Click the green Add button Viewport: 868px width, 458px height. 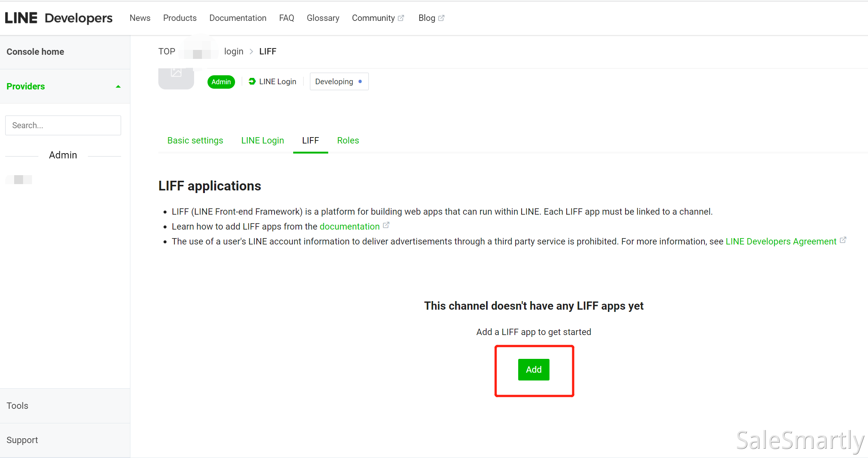pyautogui.click(x=533, y=370)
